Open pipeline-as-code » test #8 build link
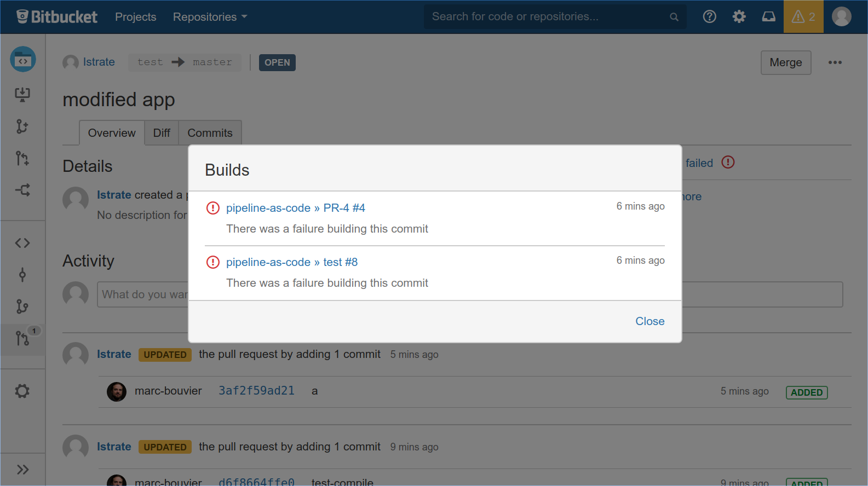Image resolution: width=868 pixels, height=486 pixels. pos(292,262)
